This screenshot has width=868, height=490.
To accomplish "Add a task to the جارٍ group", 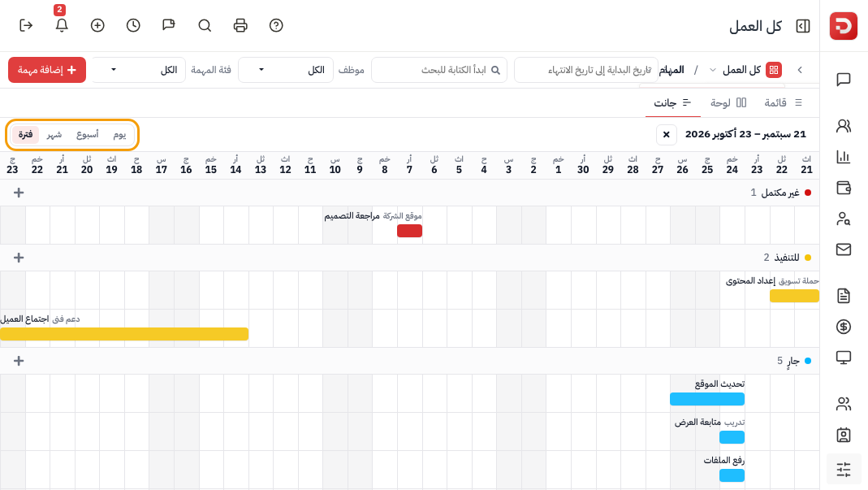I will click(x=19, y=361).
